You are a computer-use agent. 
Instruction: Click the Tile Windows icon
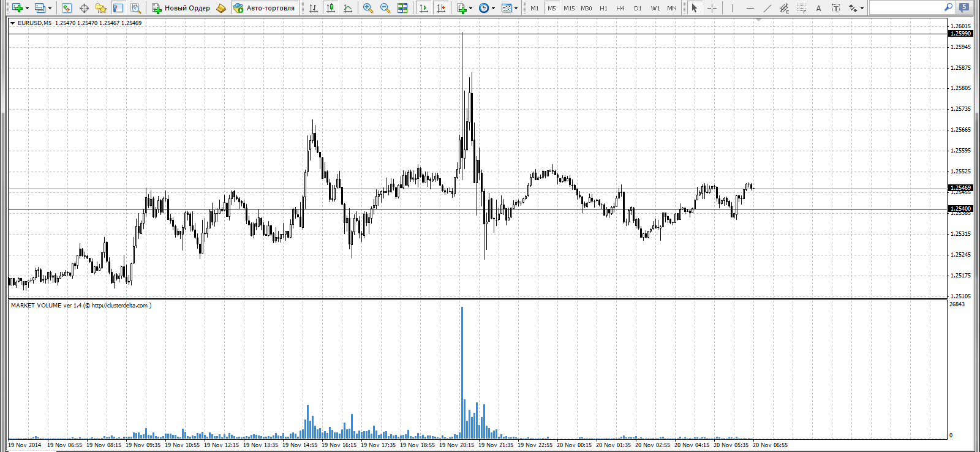pos(402,8)
